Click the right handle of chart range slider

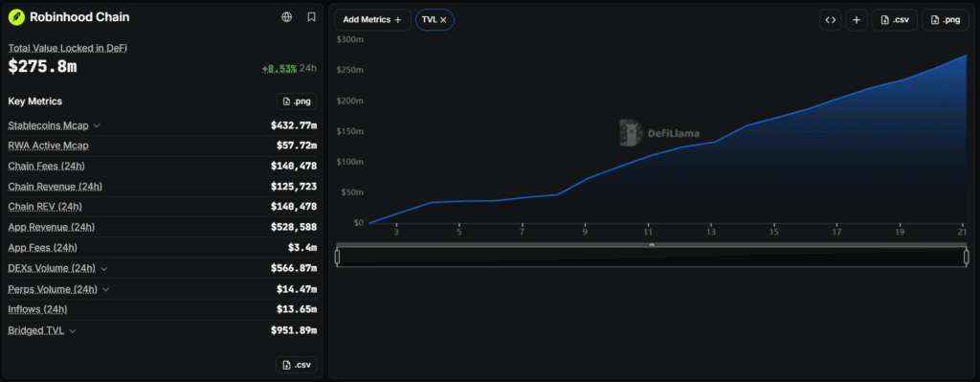(x=967, y=257)
